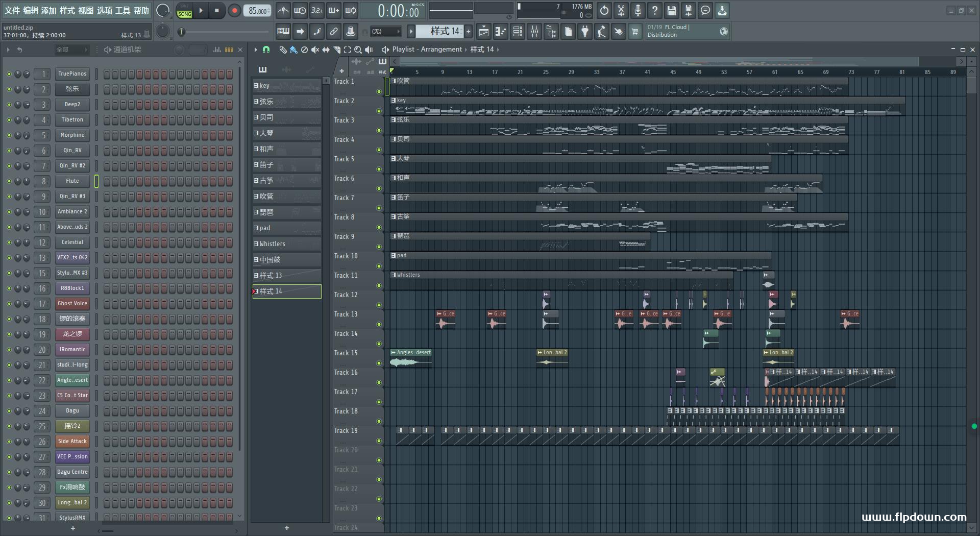
Task: Open playlist options menu arrow
Action: [256, 50]
